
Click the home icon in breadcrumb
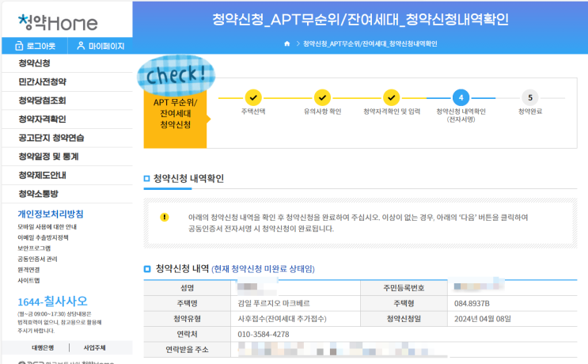point(286,44)
